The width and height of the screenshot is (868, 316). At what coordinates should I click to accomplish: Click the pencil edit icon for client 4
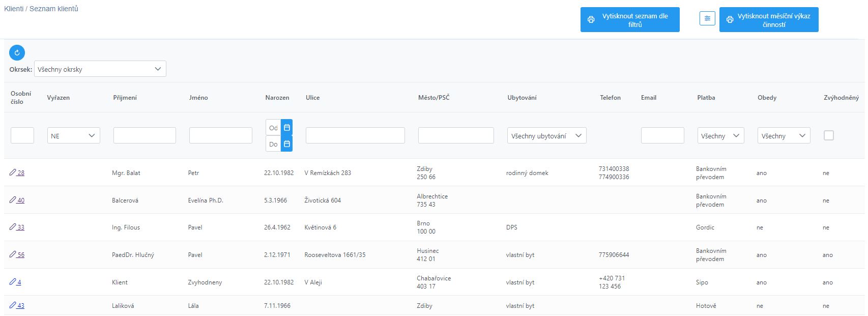[x=13, y=282]
